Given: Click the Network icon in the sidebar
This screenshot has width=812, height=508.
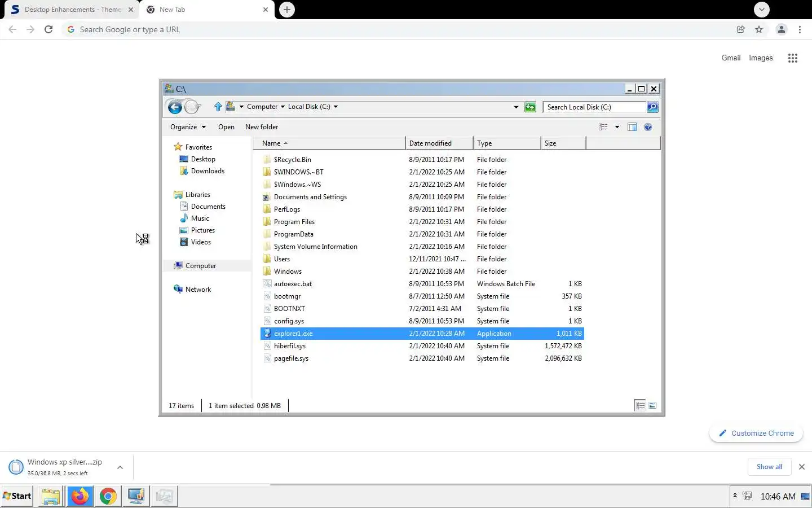Looking at the screenshot, I should tap(178, 289).
